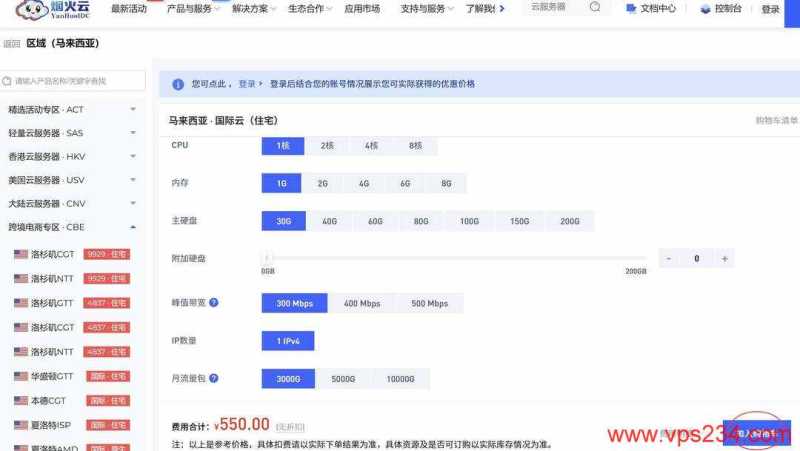The image size is (800, 451).
Task: Click the US flag beside 华盛顿GTT
Action: [21, 376]
